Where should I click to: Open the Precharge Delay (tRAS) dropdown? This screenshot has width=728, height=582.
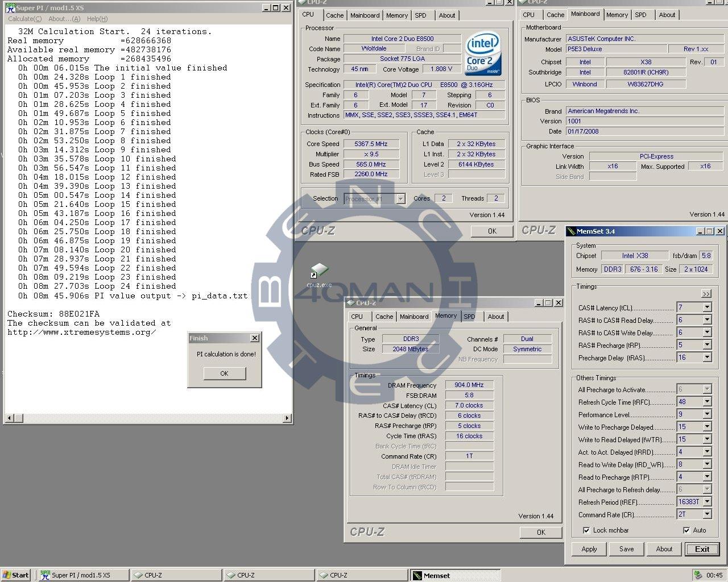[707, 357]
